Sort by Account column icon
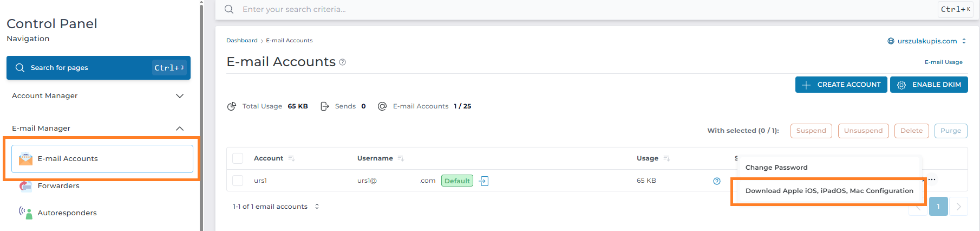Screen dimensions: 980x231 coord(291,158)
